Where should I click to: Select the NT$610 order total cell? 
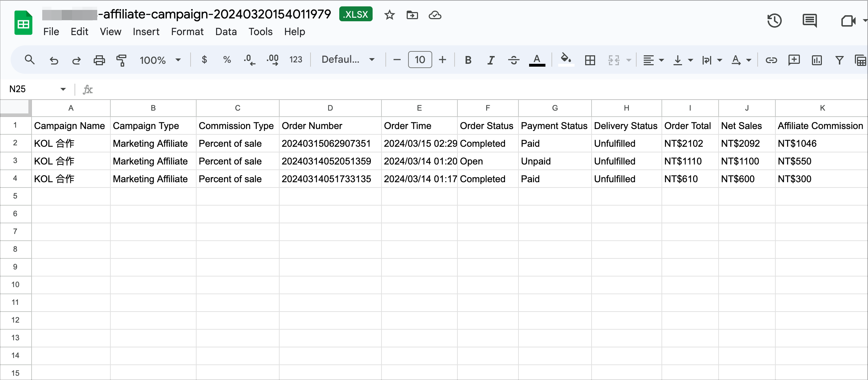pyautogui.click(x=690, y=179)
